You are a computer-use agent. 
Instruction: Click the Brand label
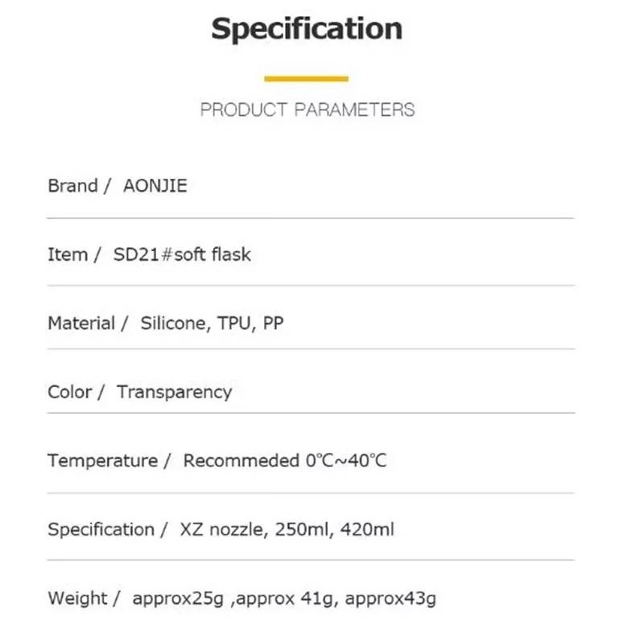point(72,186)
